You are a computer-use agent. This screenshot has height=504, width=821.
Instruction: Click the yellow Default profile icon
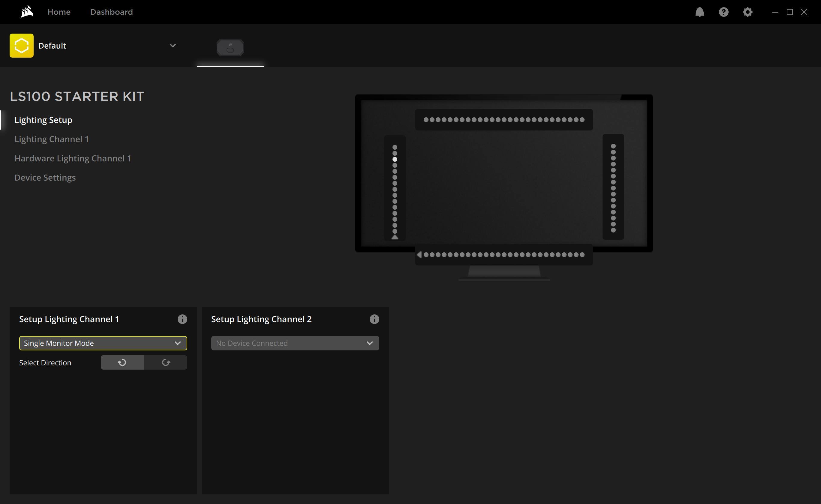click(x=22, y=46)
